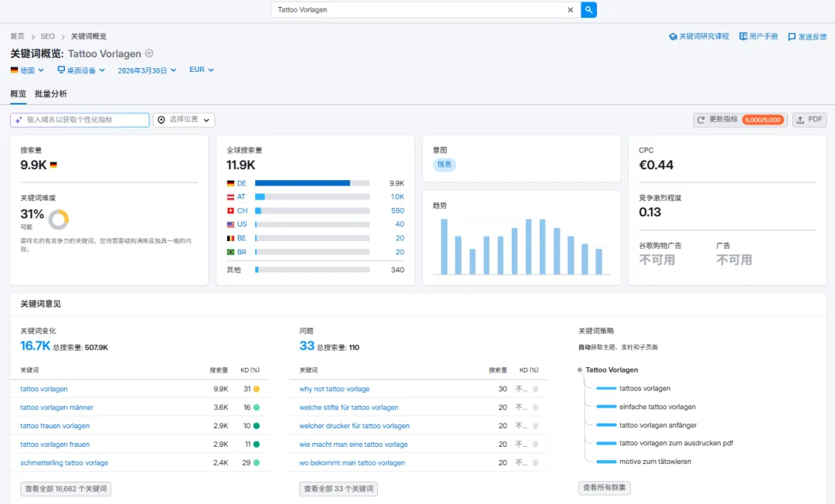
Task: Expand the 选择位置 location selector
Action: [184, 120]
